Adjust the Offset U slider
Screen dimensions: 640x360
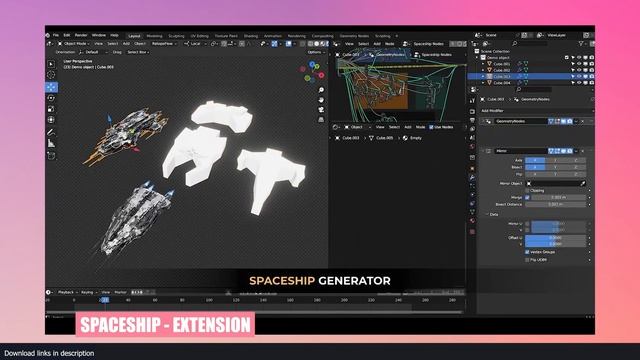[x=555, y=238]
